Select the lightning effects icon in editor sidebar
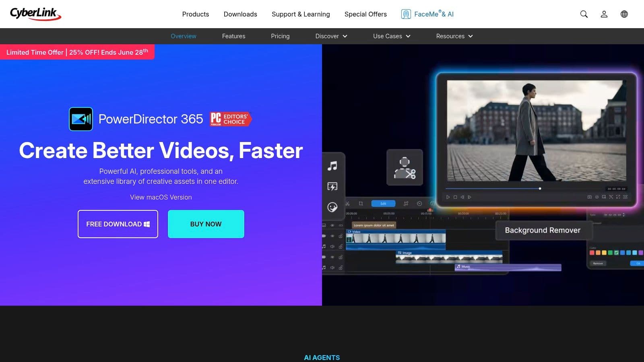 coord(332,186)
